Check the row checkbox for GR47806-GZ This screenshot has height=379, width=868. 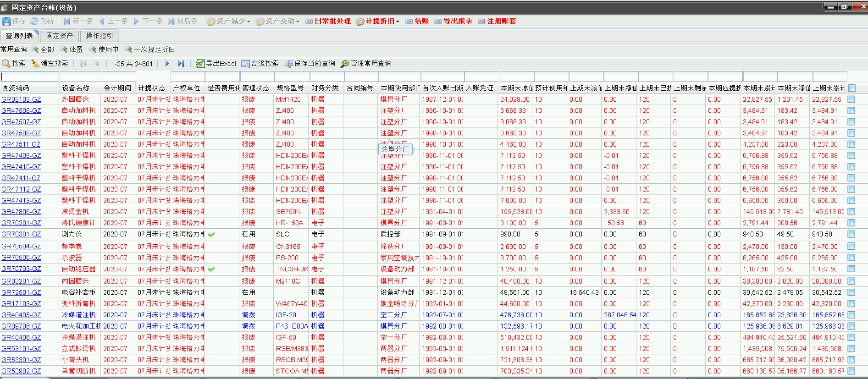(851, 212)
